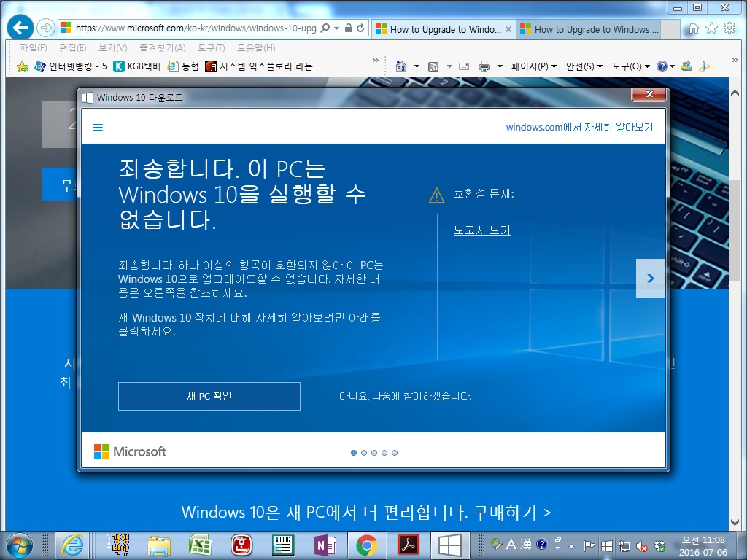747x560 pixels.
Task: Open the 즐겨찾기(A) menu
Action: click(163, 48)
